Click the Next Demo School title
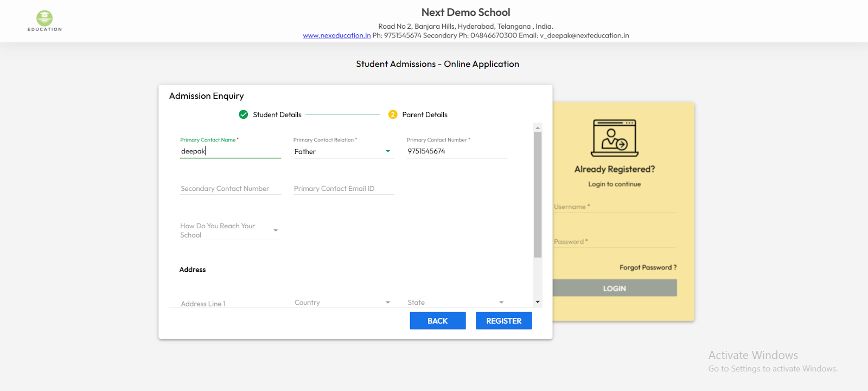 point(465,12)
